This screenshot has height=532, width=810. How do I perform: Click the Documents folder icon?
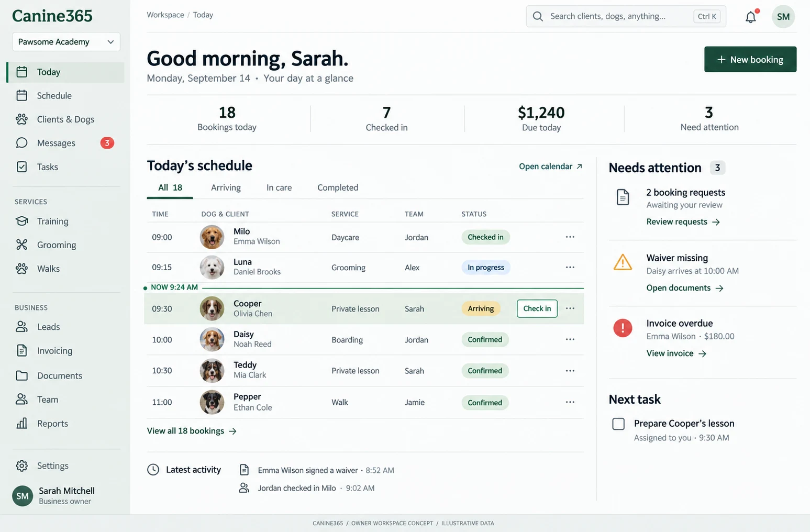(x=21, y=375)
